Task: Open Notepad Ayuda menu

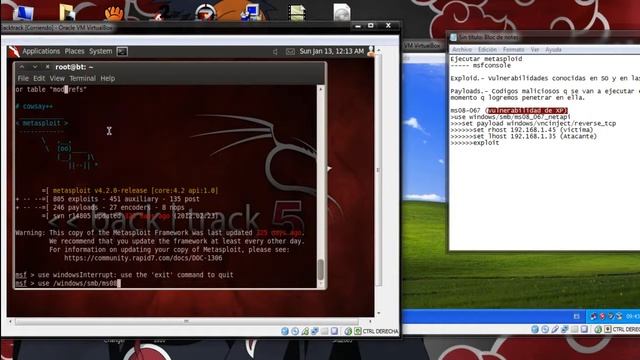Action: click(x=553, y=49)
